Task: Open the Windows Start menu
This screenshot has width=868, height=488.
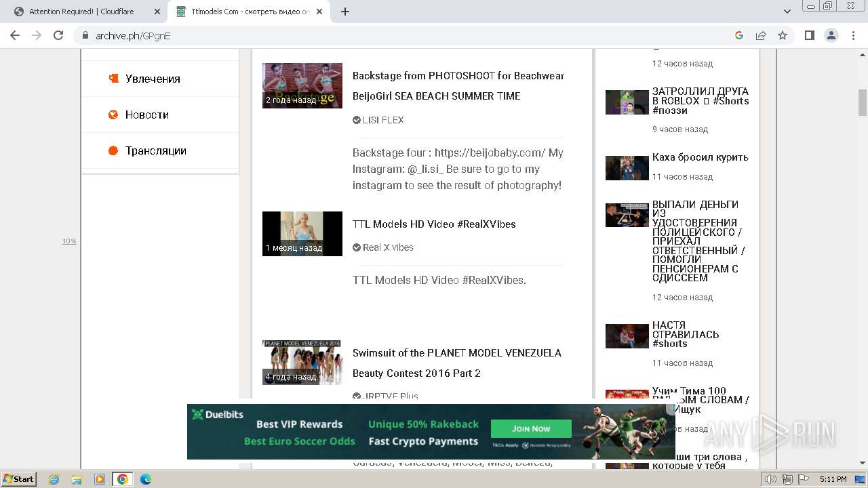Action: (x=18, y=479)
